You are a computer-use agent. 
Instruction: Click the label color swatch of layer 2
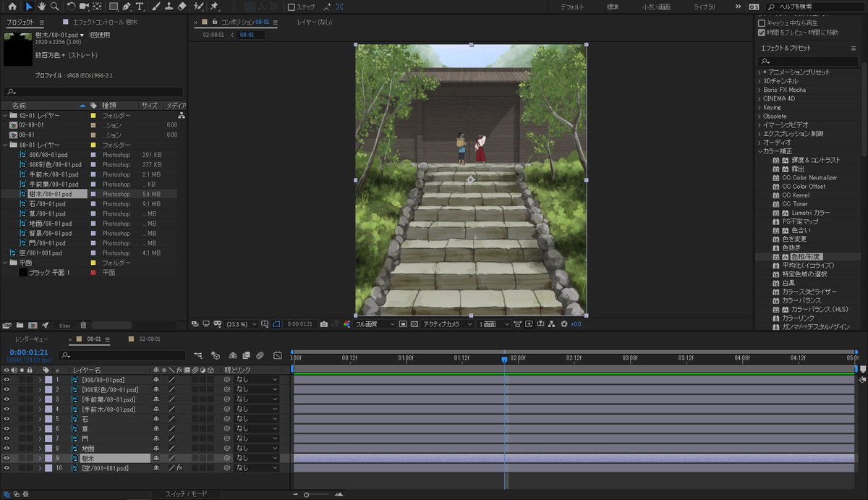coord(48,390)
